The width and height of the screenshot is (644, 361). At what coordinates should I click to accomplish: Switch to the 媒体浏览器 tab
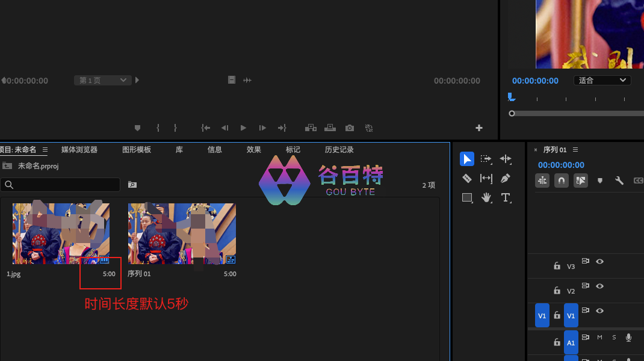pyautogui.click(x=79, y=150)
